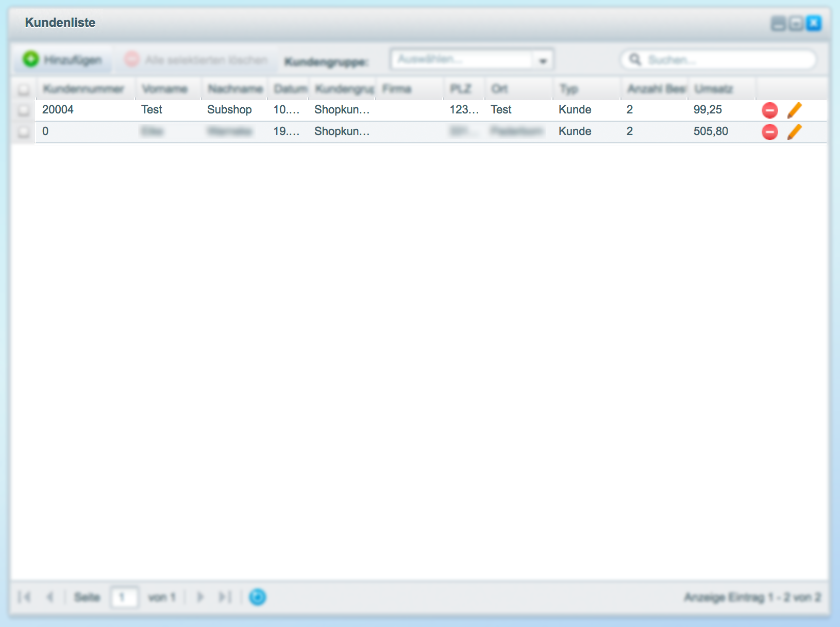
Task: Toggle the select-all header checkbox
Action: 24,90
